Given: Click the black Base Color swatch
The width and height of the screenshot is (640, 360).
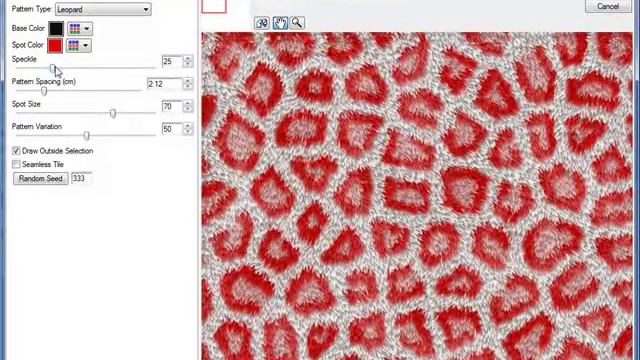Looking at the screenshot, I should [x=56, y=29].
